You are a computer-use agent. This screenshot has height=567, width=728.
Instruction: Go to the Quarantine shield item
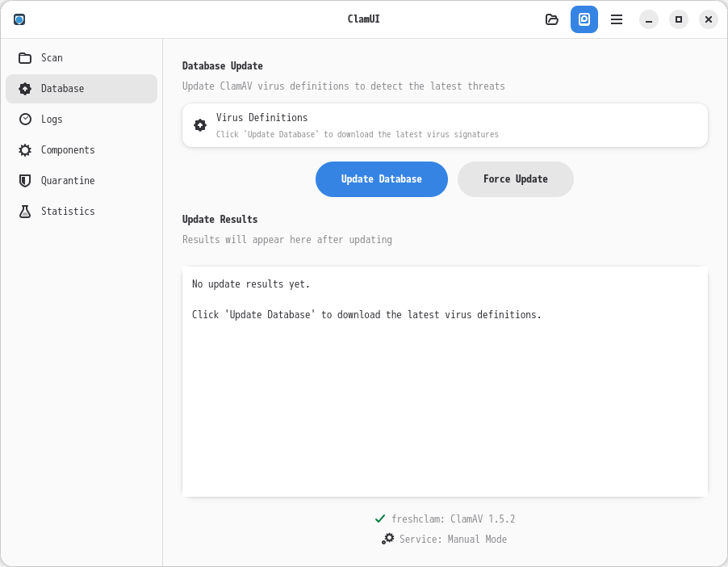coord(25,181)
